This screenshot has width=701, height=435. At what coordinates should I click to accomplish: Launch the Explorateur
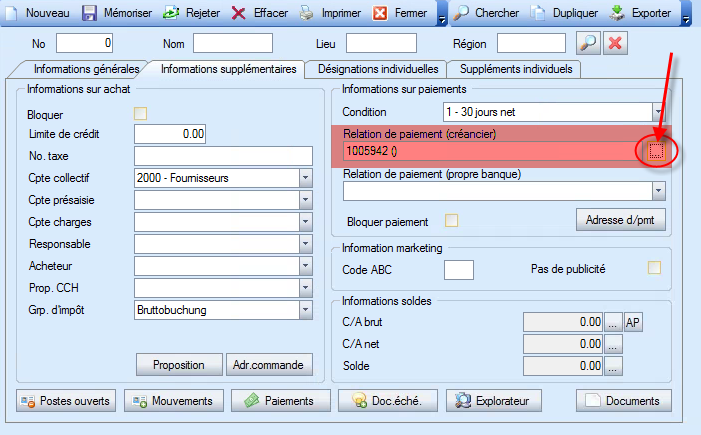click(494, 401)
